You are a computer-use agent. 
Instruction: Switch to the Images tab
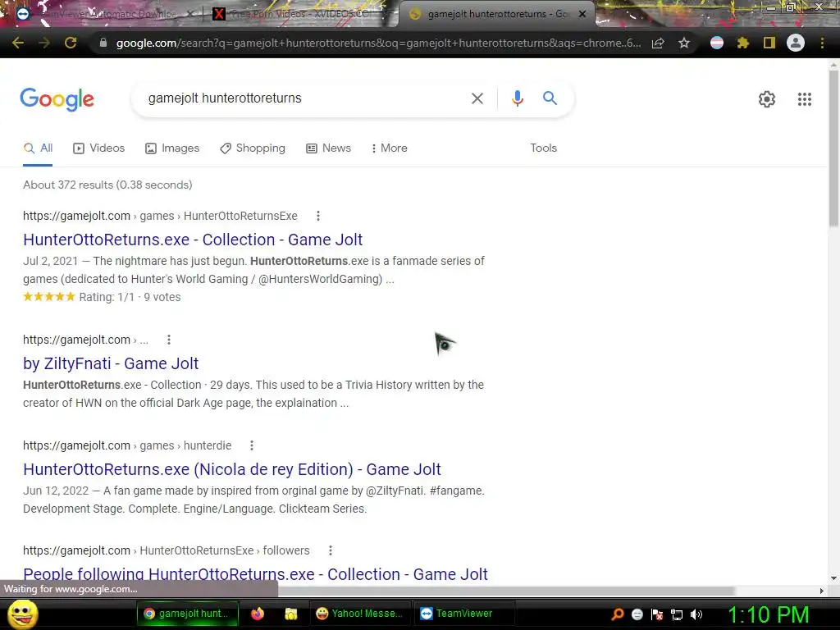coord(172,148)
